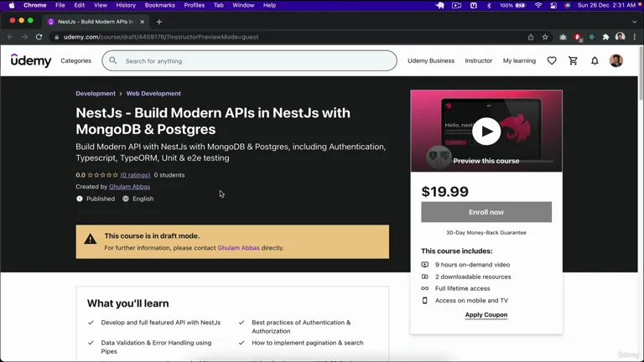The image size is (644, 362).
Task: Click Ghulam Abbas in draft notice
Action: 238,248
